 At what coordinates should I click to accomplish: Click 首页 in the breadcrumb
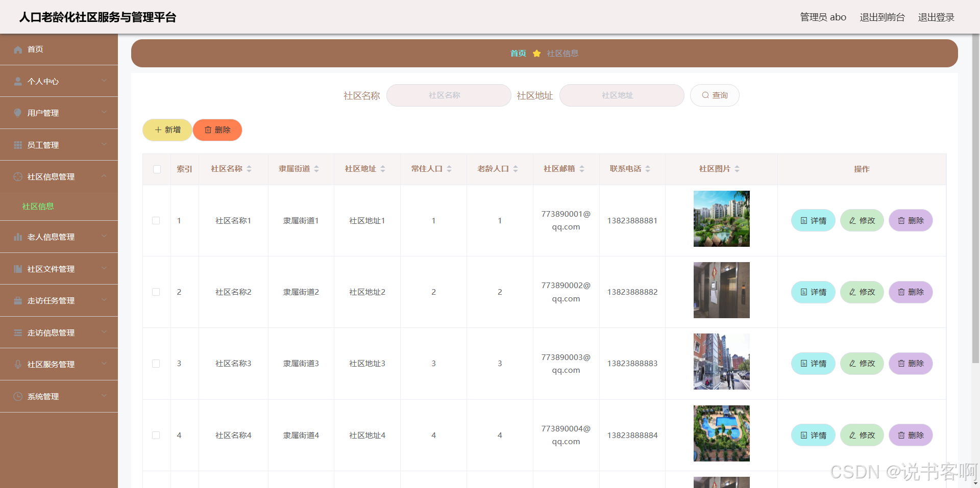[x=518, y=53]
